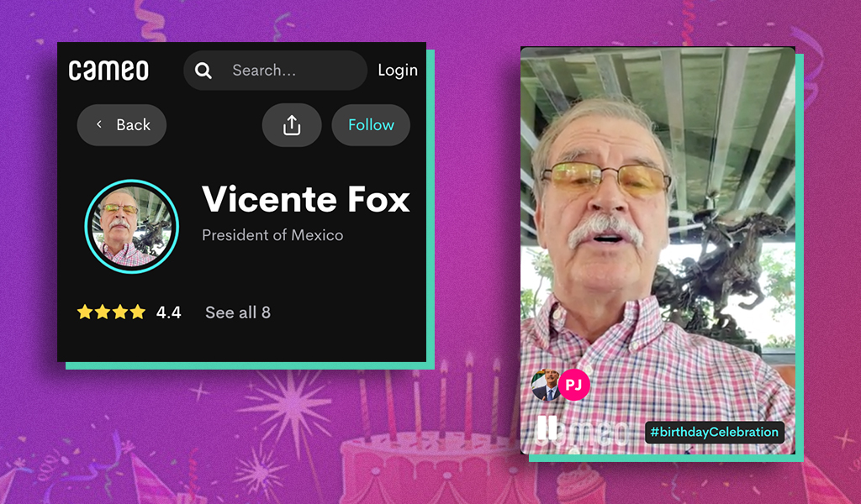Click the 4.4 rating value
This screenshot has width=861, height=504.
click(x=168, y=312)
